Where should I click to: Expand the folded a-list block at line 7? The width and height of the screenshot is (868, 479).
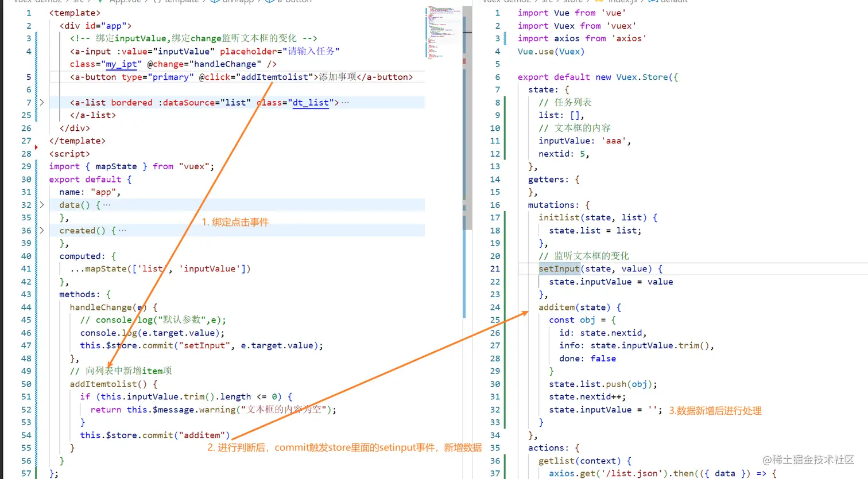(x=42, y=102)
